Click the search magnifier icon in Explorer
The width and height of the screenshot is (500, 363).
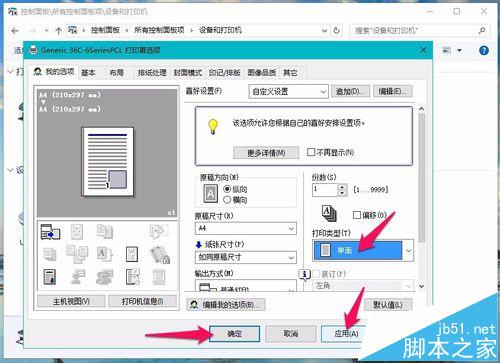point(482,31)
